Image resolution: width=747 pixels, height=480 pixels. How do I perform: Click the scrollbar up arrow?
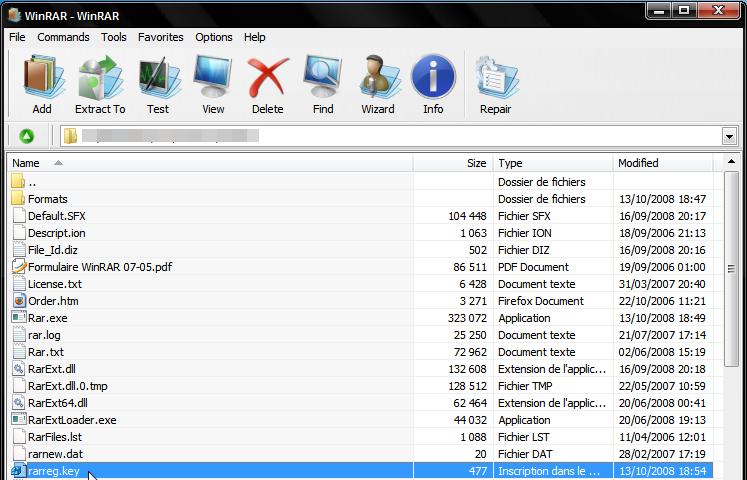(731, 162)
